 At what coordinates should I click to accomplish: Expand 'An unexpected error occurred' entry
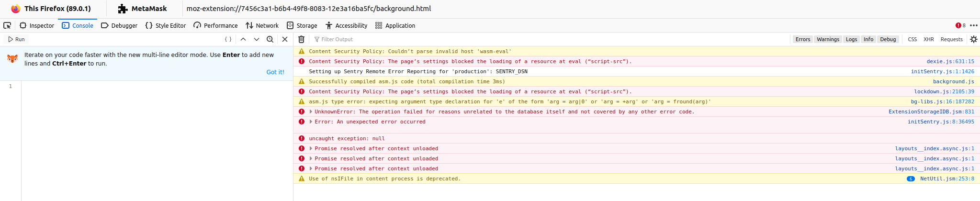point(311,122)
